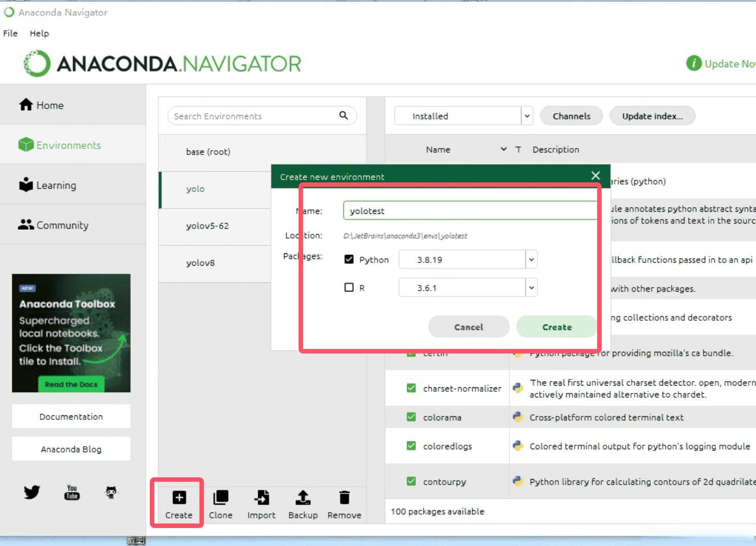Screen dimensions: 756x546
Task: Sort packages by the Name column arrow
Action: (504, 149)
